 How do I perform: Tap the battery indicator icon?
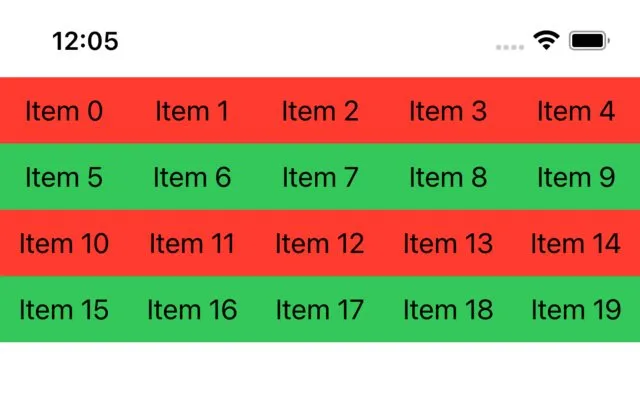click(x=589, y=41)
